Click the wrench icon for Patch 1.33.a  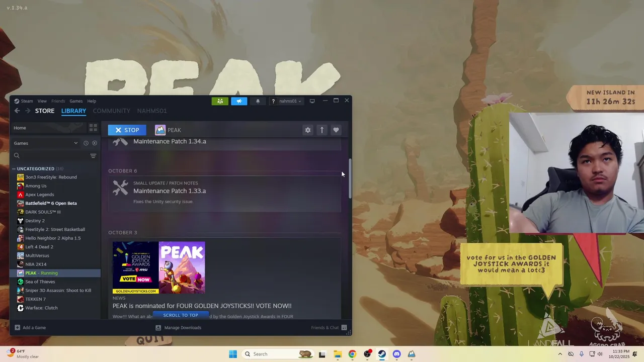(x=120, y=188)
